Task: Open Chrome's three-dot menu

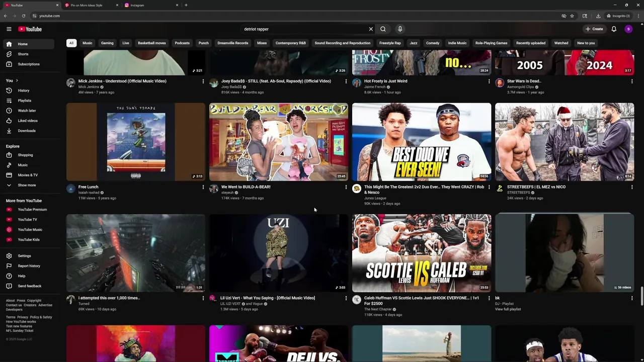Action: click(638, 16)
